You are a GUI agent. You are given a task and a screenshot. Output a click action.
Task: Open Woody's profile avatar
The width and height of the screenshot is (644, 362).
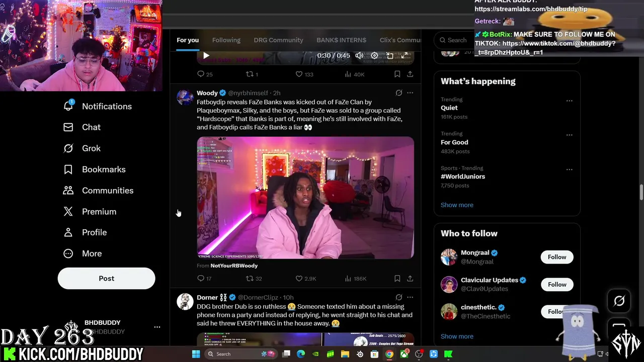tap(185, 97)
